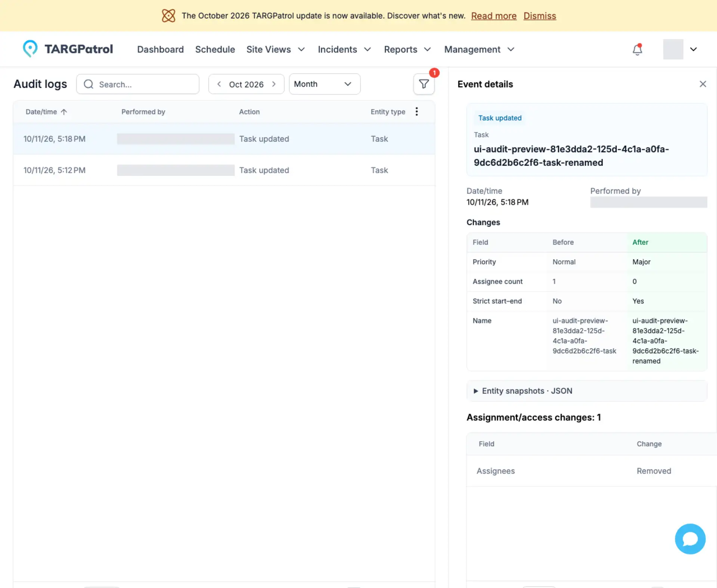Click the Major priority value
This screenshot has height=588, width=717.
(x=641, y=262)
